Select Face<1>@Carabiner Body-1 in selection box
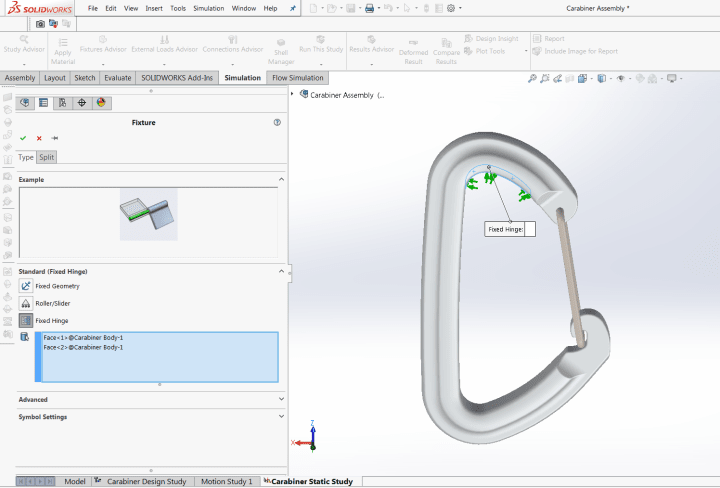This screenshot has height=488, width=720. (x=83, y=338)
